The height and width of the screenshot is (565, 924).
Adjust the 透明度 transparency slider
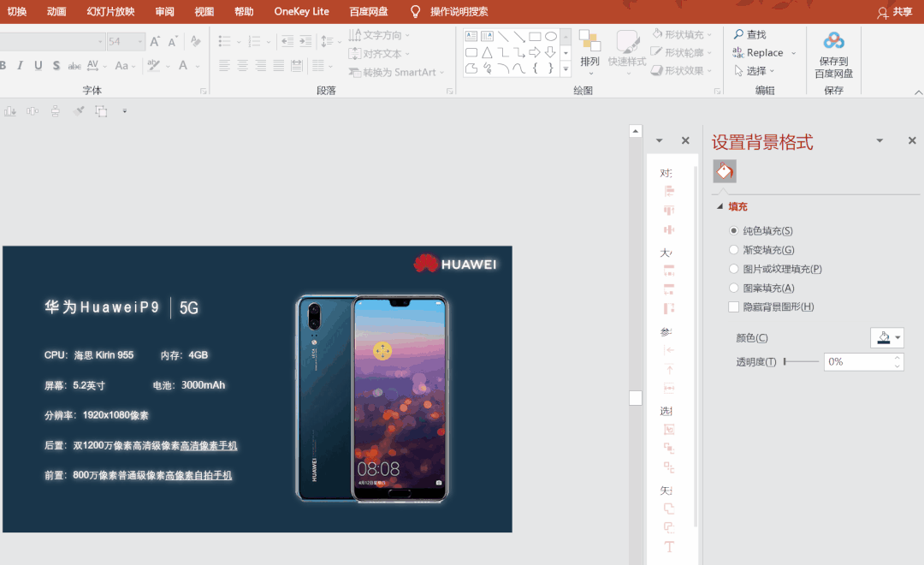point(802,361)
